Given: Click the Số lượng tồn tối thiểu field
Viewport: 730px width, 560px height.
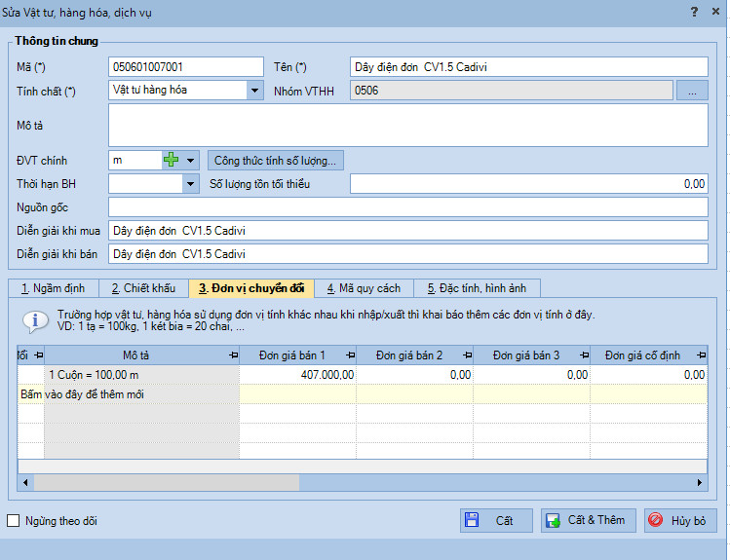Looking at the screenshot, I should [529, 184].
